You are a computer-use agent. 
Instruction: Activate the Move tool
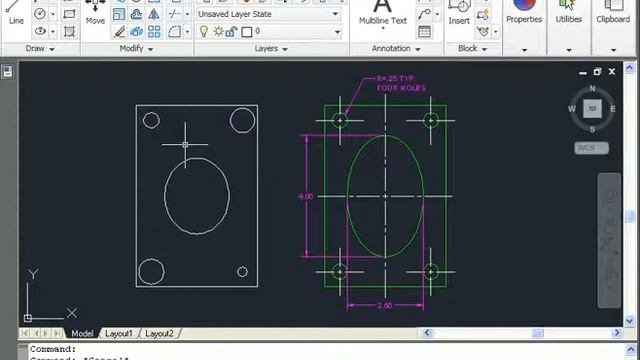coord(95,13)
